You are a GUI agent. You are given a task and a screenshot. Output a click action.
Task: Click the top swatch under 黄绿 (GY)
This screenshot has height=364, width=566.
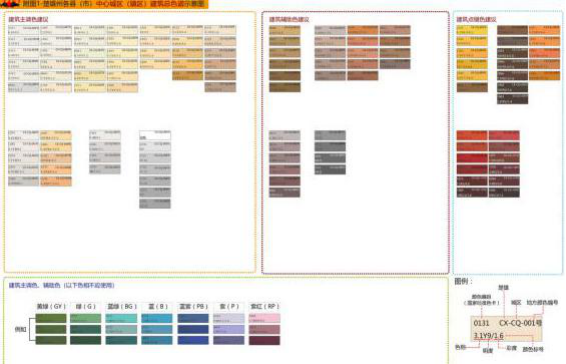(x=51, y=318)
